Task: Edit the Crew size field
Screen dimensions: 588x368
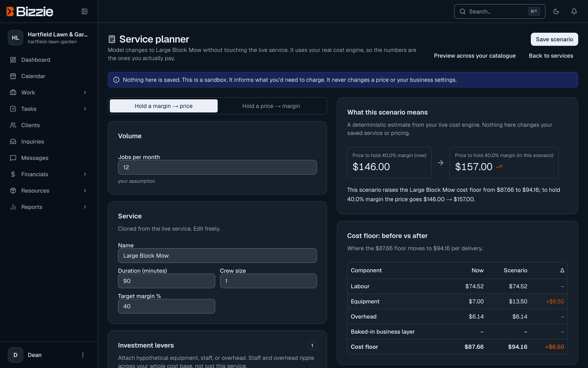Action: pos(268,281)
